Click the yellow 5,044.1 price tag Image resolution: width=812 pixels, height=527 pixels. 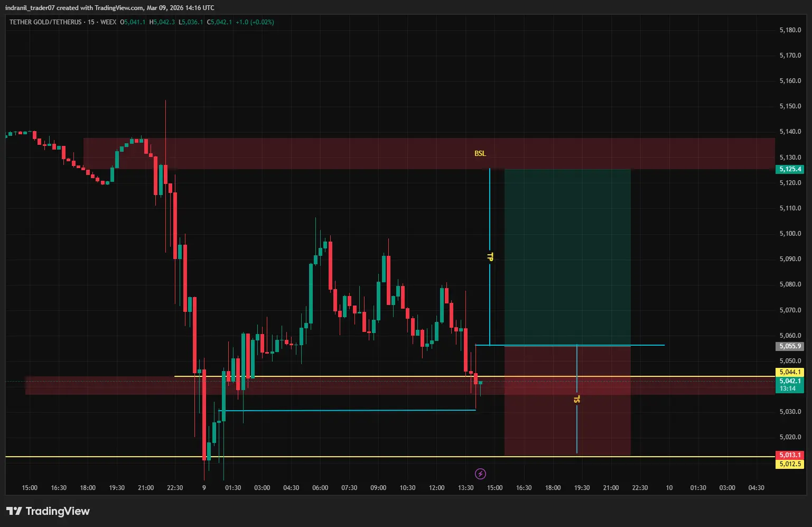click(789, 372)
